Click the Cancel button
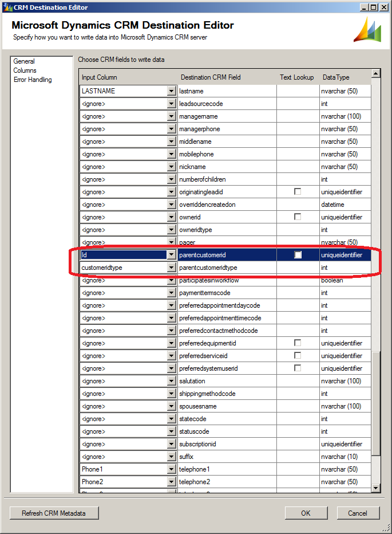This screenshot has width=392, height=534. pos(358,513)
